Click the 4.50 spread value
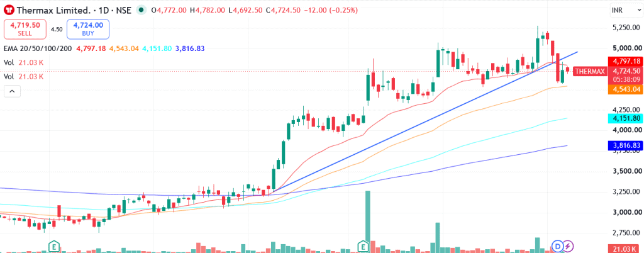This screenshot has height=253, width=644. pyautogui.click(x=57, y=29)
